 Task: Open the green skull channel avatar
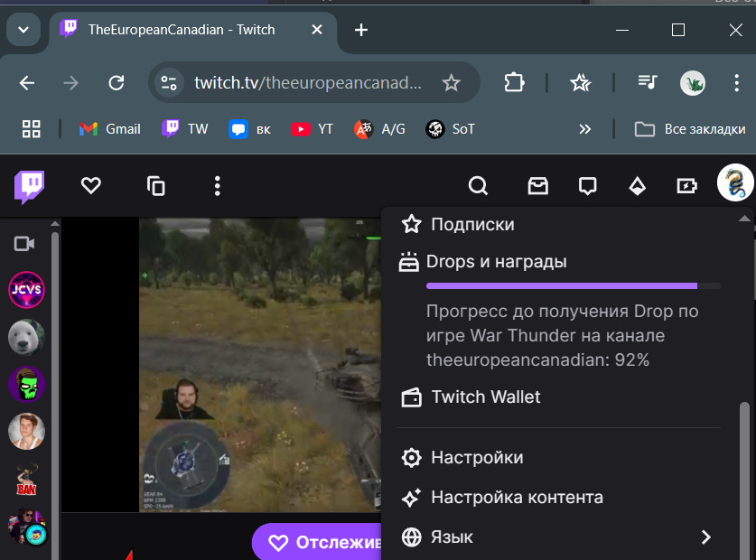click(x=26, y=384)
